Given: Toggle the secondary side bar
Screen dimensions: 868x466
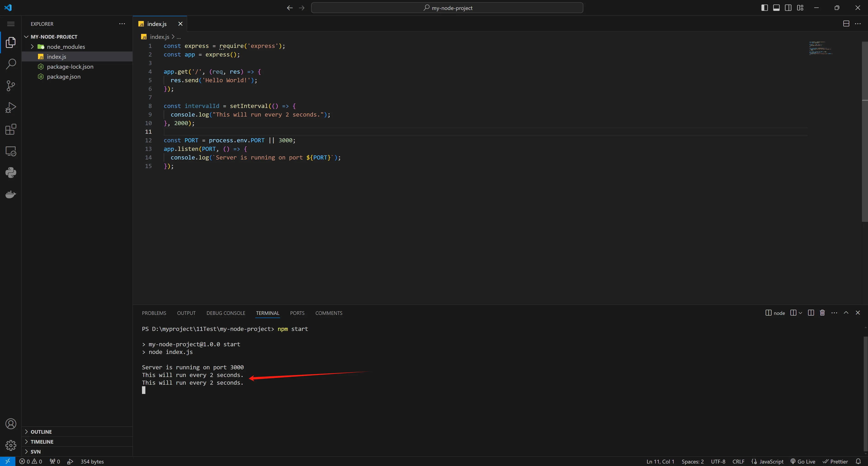Looking at the screenshot, I should (788, 8).
